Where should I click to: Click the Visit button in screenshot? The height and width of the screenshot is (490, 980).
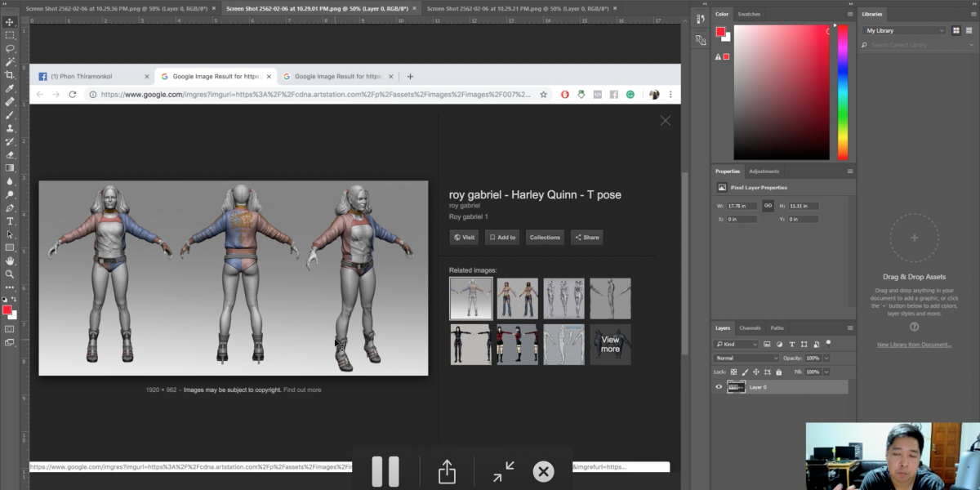click(464, 238)
